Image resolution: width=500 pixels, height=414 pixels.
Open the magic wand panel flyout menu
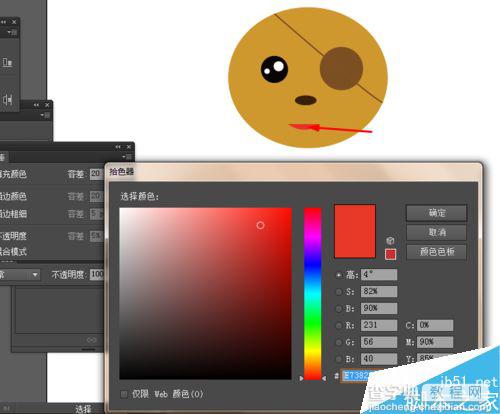pos(127,157)
